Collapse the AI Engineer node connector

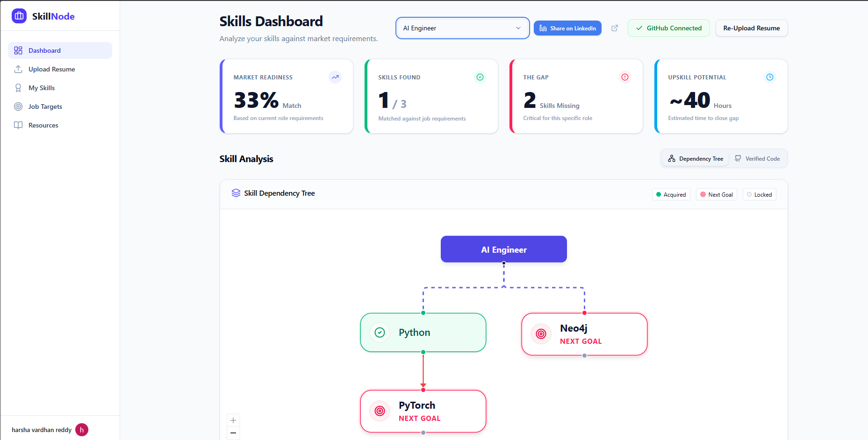point(503,263)
